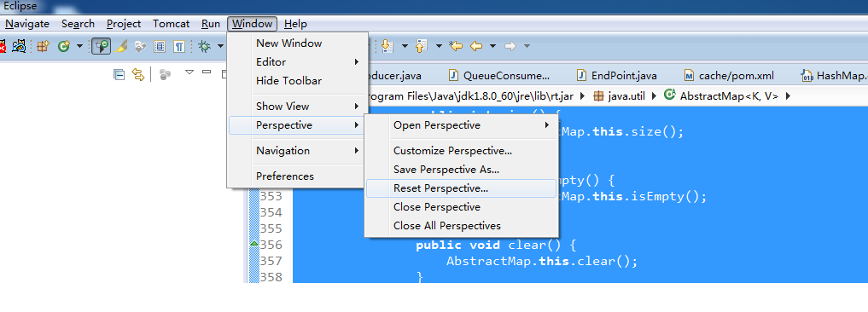Open the Run menu
The image size is (868, 312).
[210, 24]
